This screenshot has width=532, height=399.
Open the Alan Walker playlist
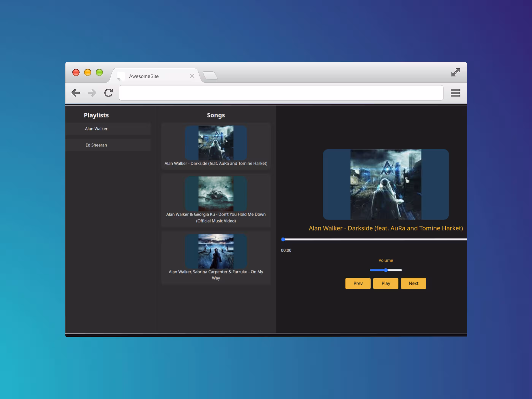click(x=108, y=129)
